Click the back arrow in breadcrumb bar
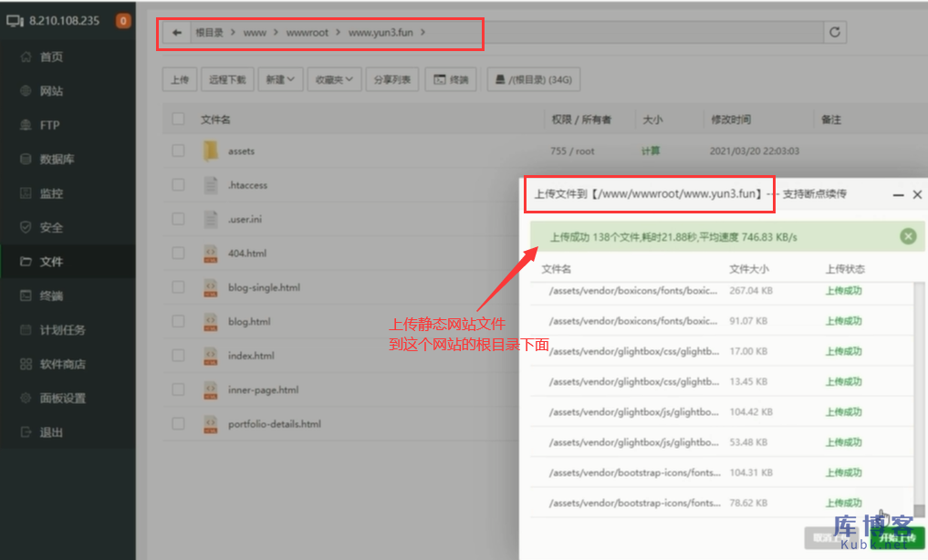 click(x=176, y=31)
